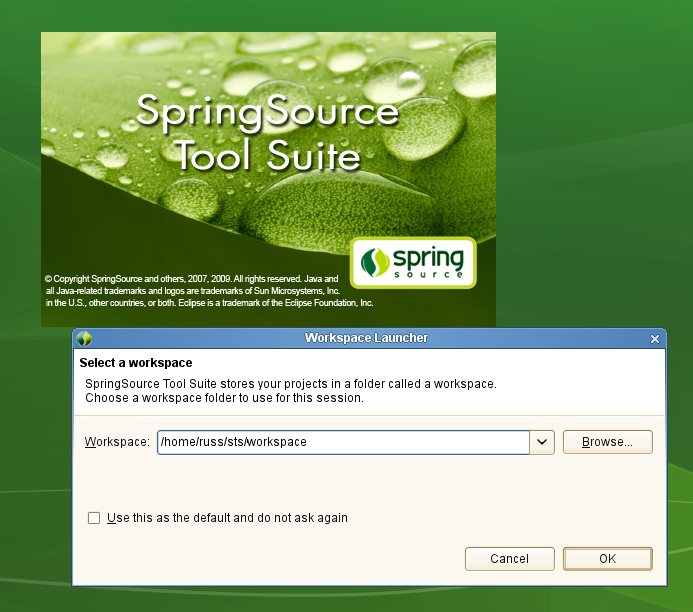Open the Browse... folder chooser
This screenshot has height=612, width=693.
pos(608,442)
